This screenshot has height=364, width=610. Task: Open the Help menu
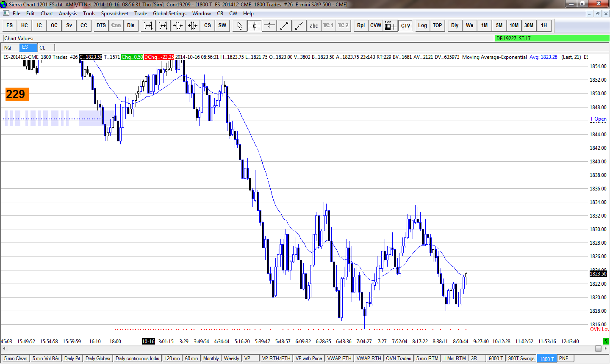(248, 14)
